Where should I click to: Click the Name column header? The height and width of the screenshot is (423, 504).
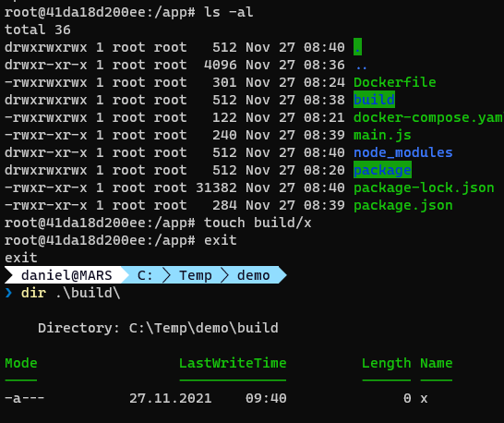[437, 363]
